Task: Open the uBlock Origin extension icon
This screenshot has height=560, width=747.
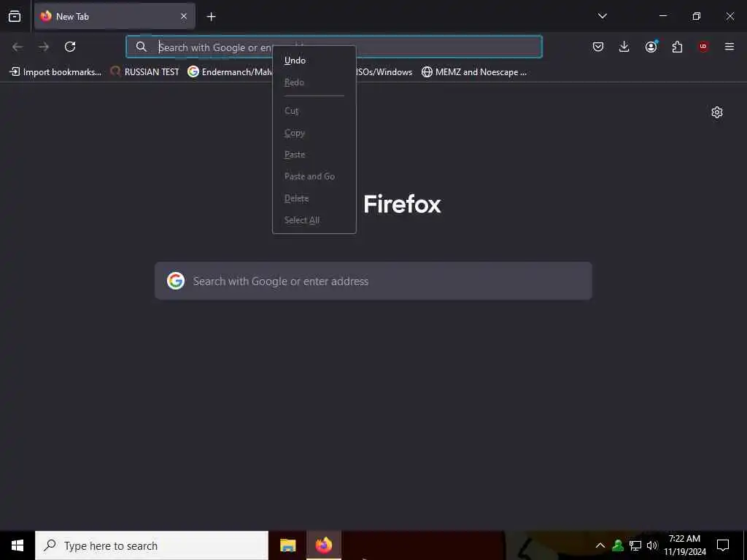Action: coord(703,47)
